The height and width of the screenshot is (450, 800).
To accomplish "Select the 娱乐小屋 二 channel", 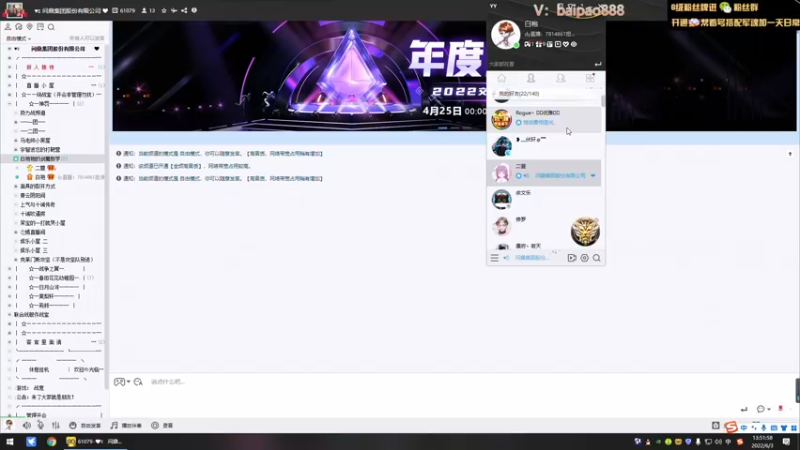I will tap(34, 241).
